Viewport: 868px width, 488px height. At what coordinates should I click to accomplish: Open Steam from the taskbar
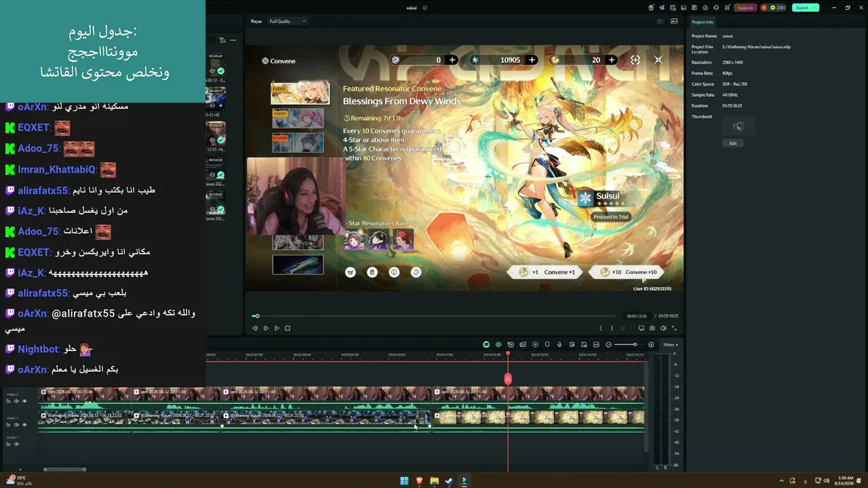pyautogui.click(x=449, y=481)
